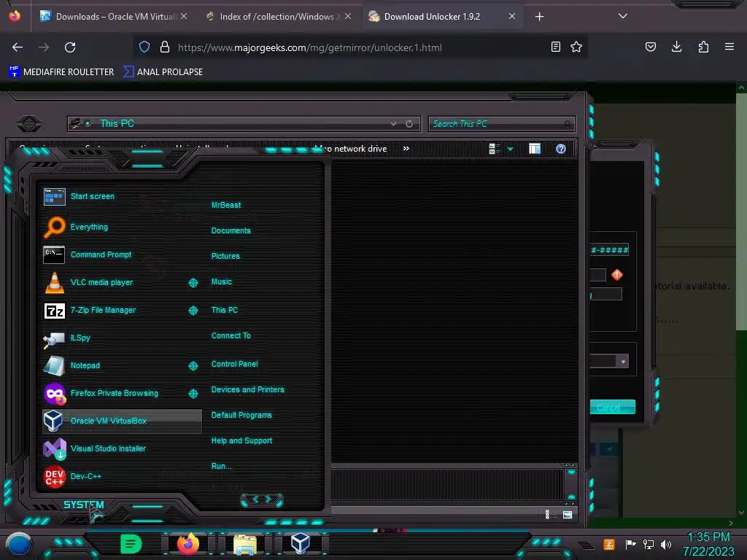
Task: Toggle reader view in the address bar
Action: 555,47
